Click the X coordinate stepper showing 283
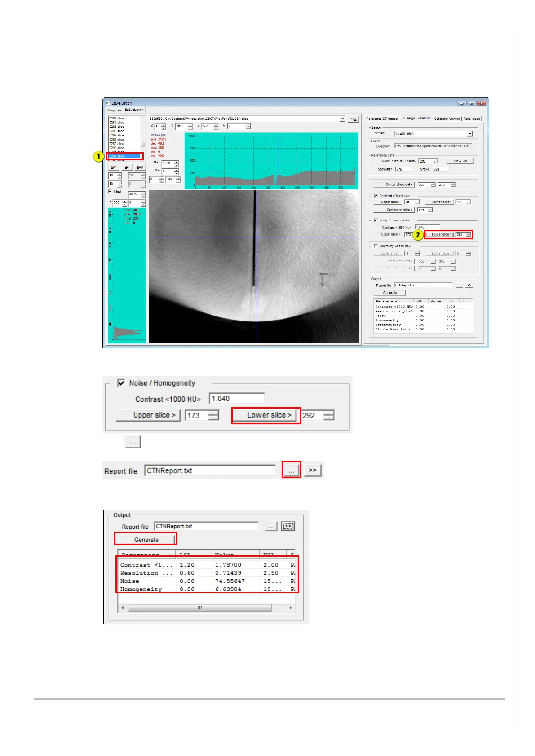The width and height of the screenshot is (535, 756). point(184,127)
